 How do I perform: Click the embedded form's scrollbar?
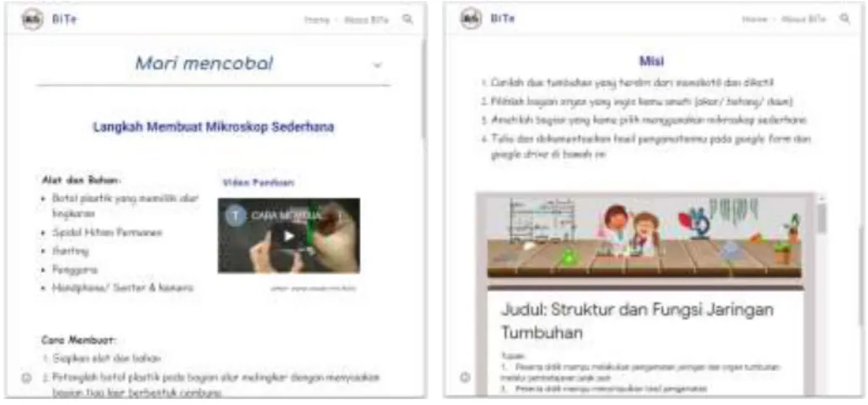coord(821,219)
